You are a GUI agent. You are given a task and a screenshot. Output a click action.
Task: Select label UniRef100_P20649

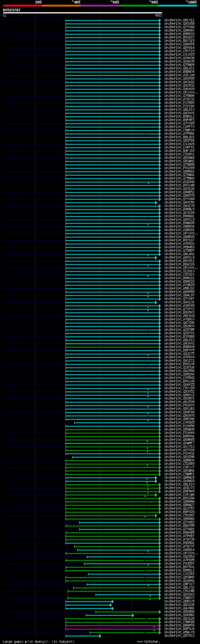coord(179,433)
